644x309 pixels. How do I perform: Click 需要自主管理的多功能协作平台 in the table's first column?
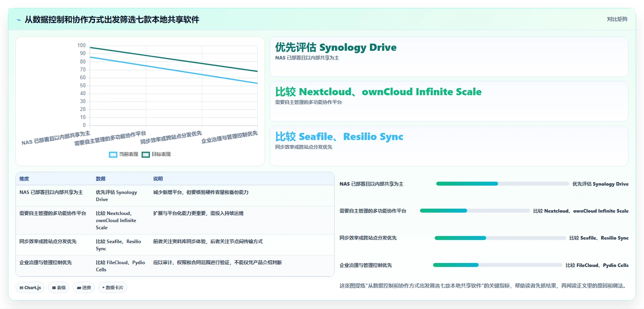tap(53, 213)
